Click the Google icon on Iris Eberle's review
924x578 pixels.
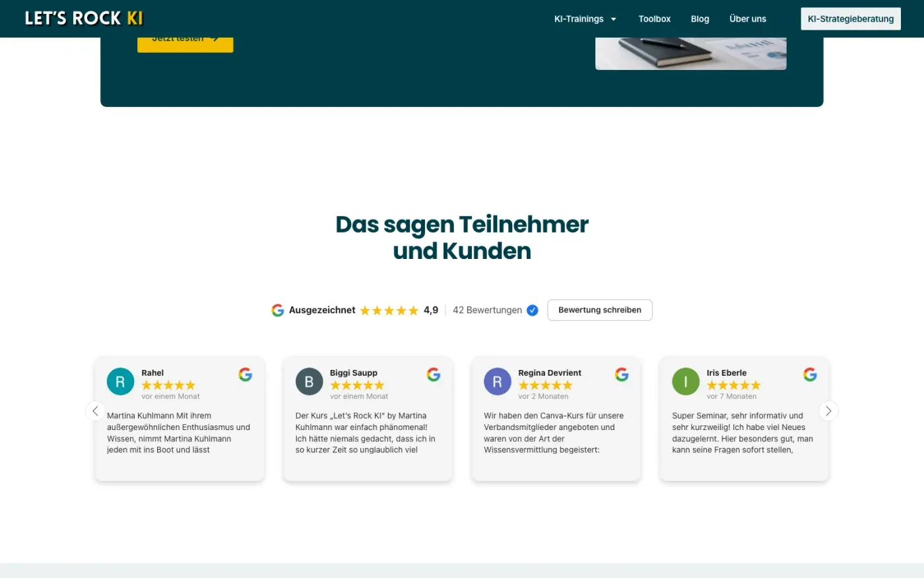[810, 375]
